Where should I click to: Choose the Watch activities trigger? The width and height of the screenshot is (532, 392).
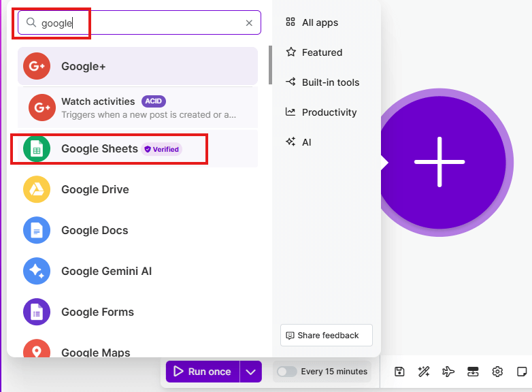click(137, 108)
